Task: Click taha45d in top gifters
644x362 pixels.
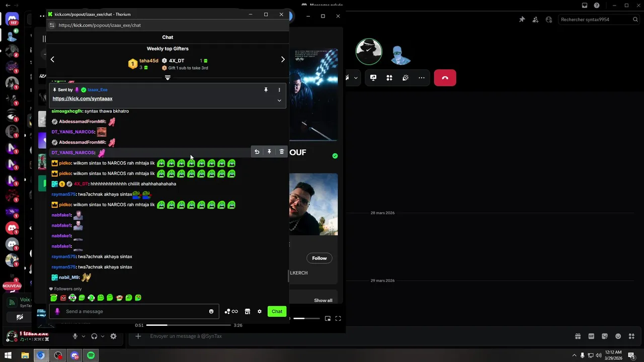Action: pos(149,61)
